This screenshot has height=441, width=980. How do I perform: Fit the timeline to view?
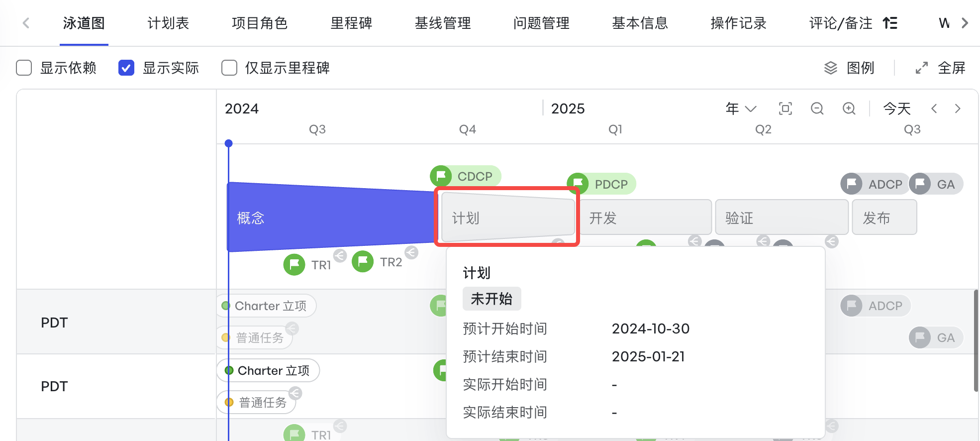tap(785, 109)
